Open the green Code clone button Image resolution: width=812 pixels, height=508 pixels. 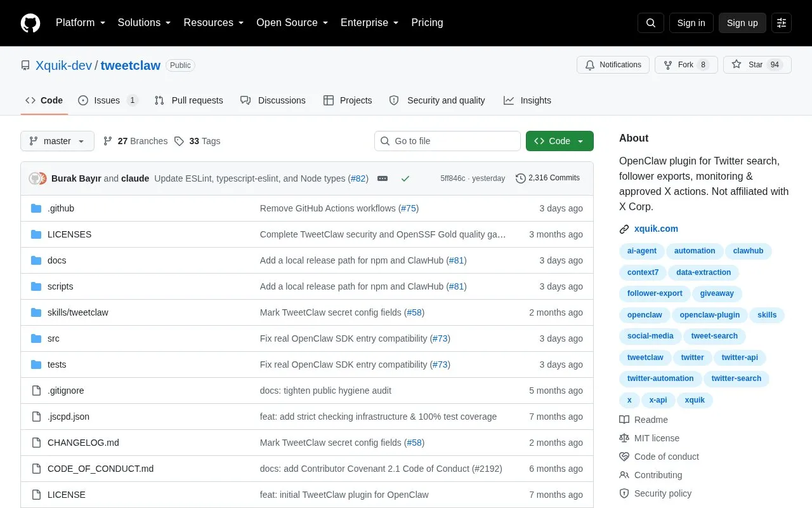point(560,141)
